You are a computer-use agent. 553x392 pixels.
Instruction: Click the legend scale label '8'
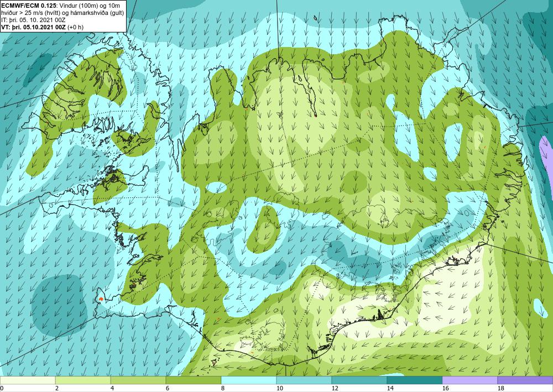point(222,388)
